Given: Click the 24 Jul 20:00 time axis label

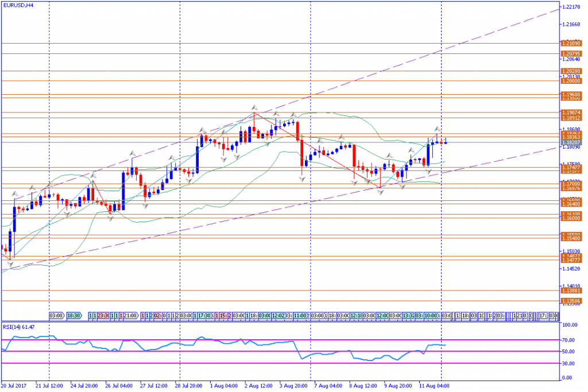Looking at the screenshot, I should click(x=84, y=386).
